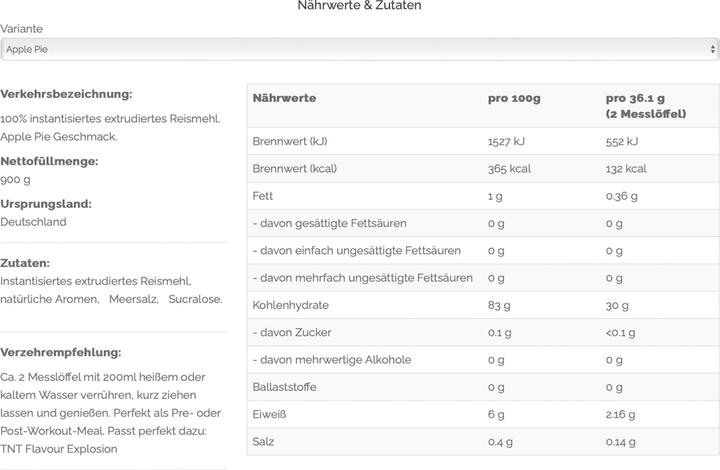Click the Ursprungsland label
This screenshot has width=720, height=470.
click(46, 204)
